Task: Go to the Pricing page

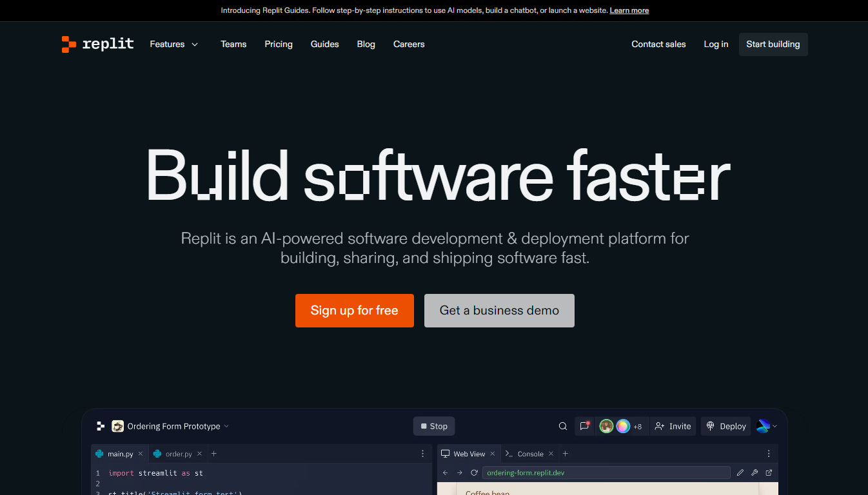Action: [x=279, y=44]
